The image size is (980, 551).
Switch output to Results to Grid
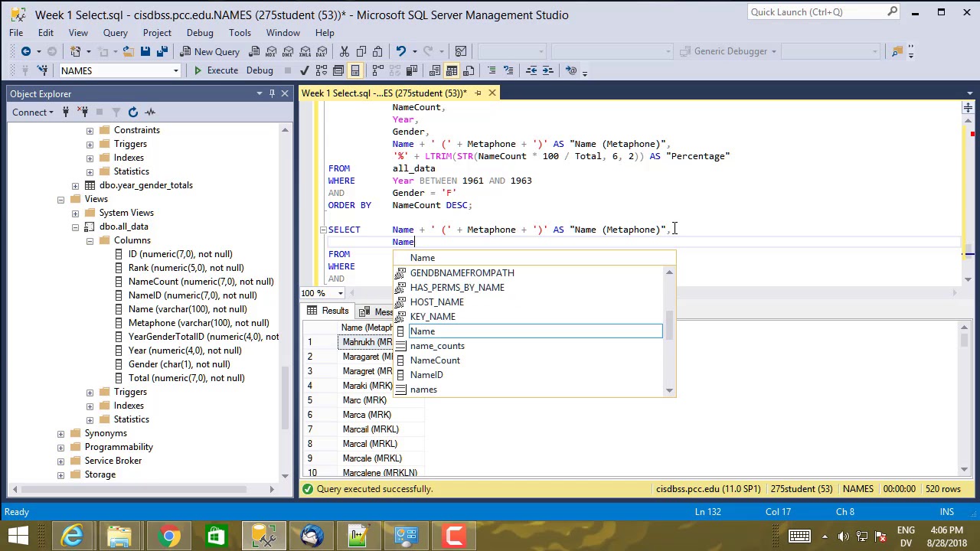click(x=451, y=70)
